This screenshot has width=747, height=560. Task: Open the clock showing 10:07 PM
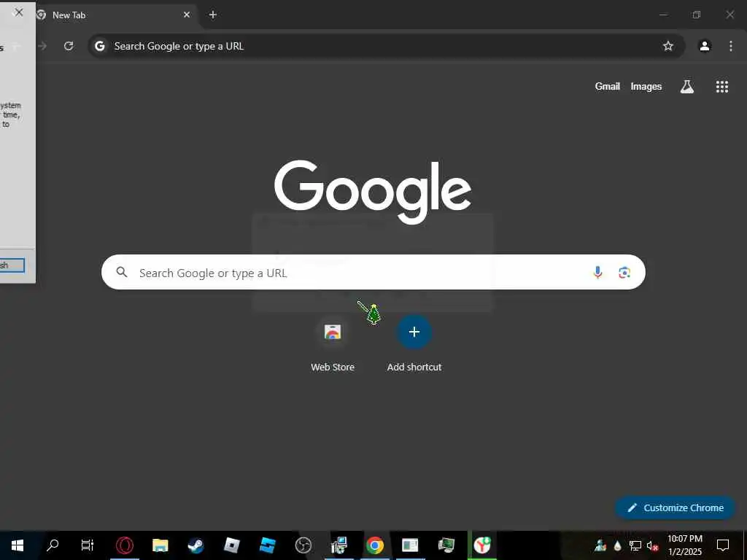(x=684, y=545)
